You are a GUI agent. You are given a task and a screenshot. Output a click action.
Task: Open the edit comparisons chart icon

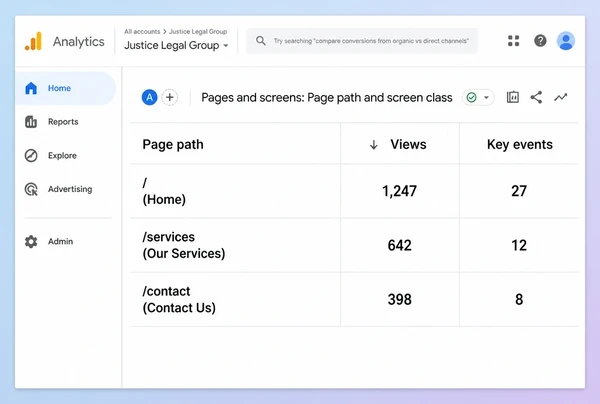(513, 98)
